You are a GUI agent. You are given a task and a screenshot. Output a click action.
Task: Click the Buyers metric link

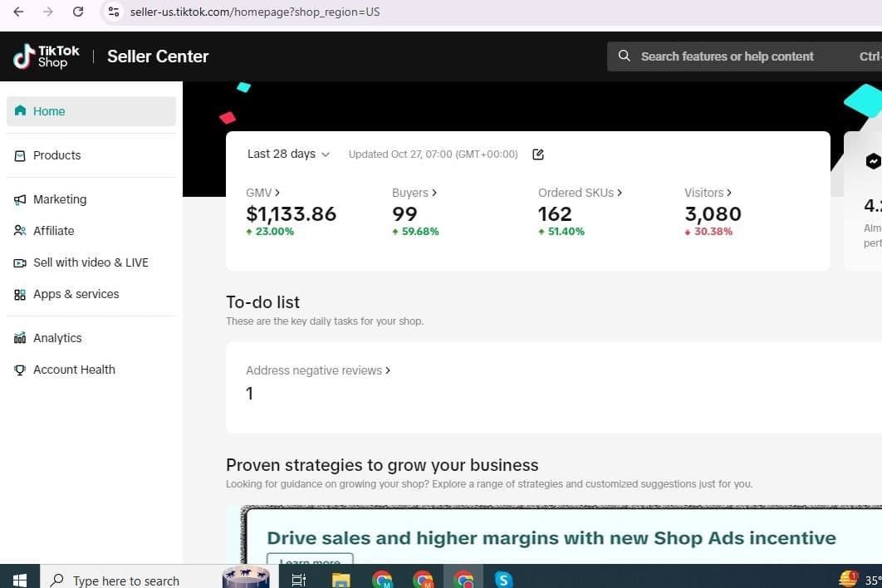pos(414,193)
